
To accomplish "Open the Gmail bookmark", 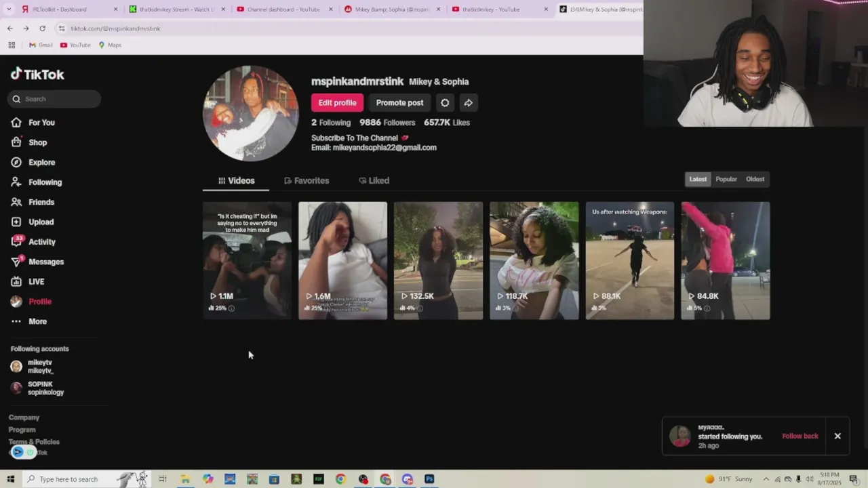I will click(x=41, y=45).
